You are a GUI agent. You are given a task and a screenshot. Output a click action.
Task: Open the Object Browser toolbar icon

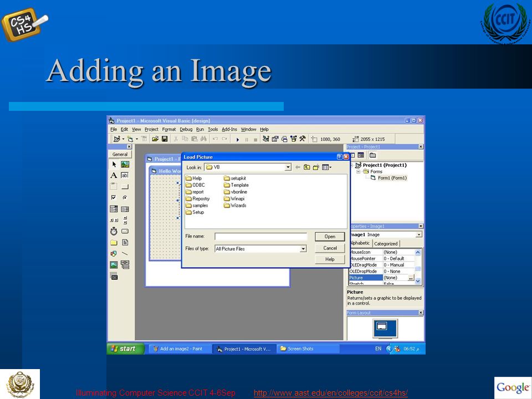pyautogui.click(x=294, y=139)
